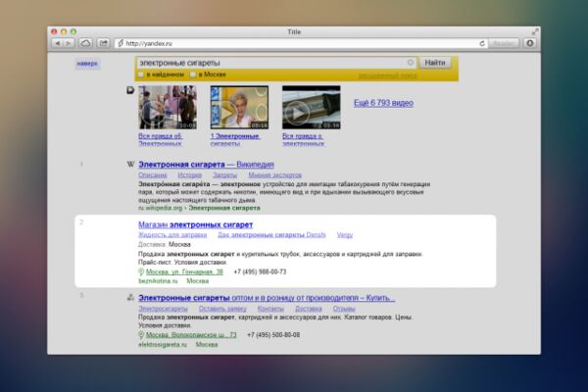Open the iCloud tabs cloud icon
Screen dimensions: 588x392
tap(85, 43)
